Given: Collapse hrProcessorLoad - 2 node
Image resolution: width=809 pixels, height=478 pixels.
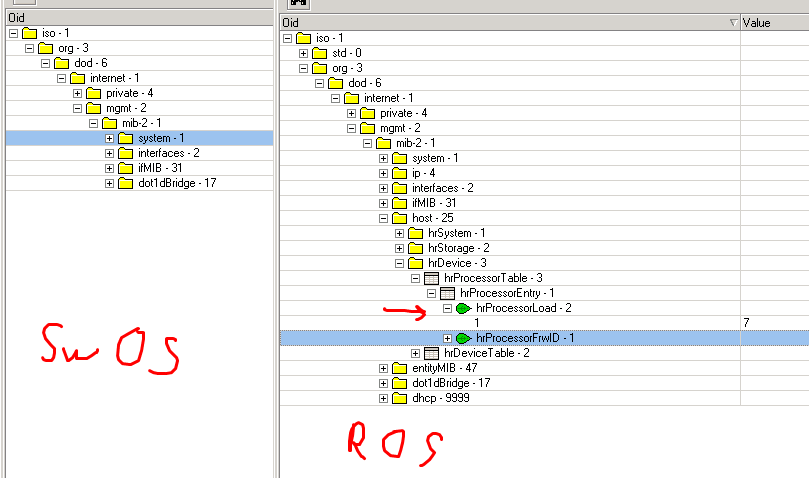Looking at the screenshot, I should point(447,308).
